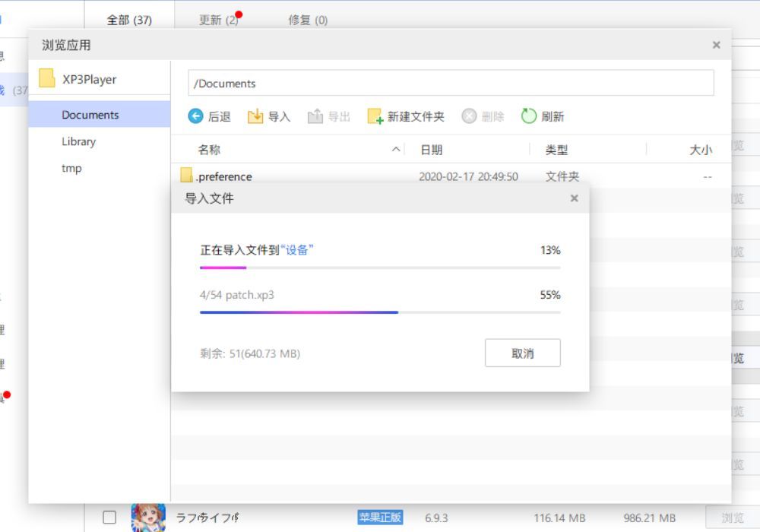
Task: Select the XP3Player app folder icon
Action: pos(47,79)
